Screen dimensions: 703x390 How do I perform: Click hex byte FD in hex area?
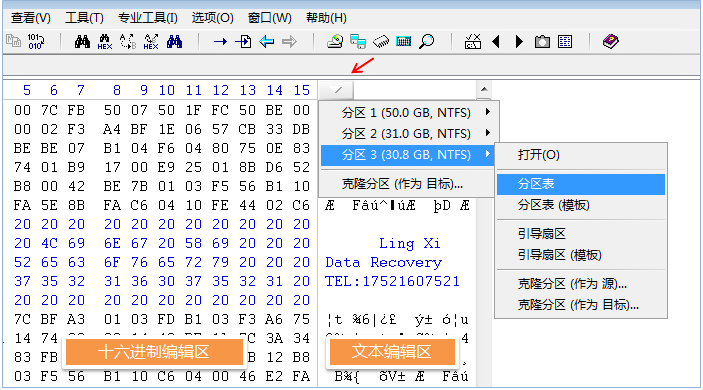pyautogui.click(x=166, y=319)
